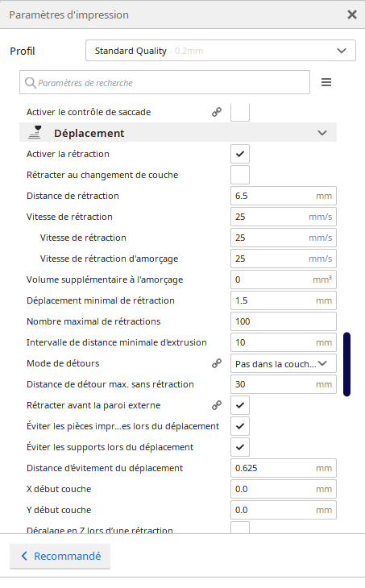
Task: Open the settings visibility hamburger menu
Action: (326, 82)
